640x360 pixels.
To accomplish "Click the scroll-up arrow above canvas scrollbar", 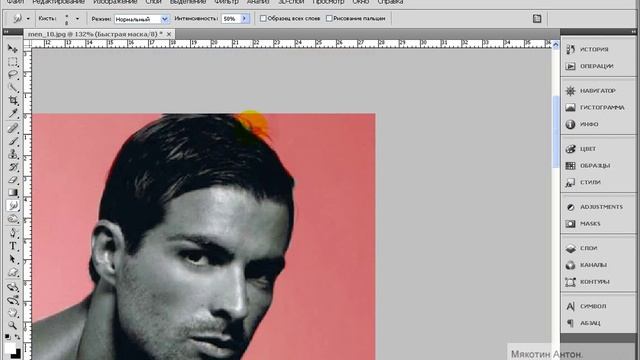I will 556,44.
